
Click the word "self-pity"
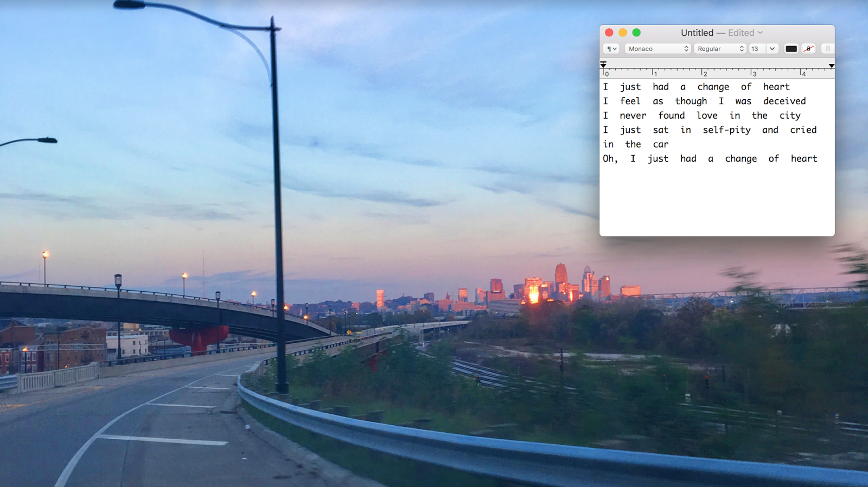pos(727,130)
